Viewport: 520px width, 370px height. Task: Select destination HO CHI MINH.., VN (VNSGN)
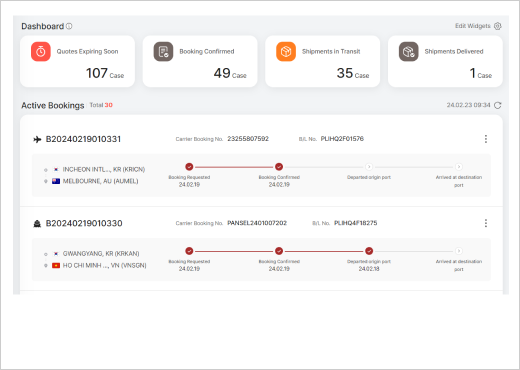coord(105,265)
